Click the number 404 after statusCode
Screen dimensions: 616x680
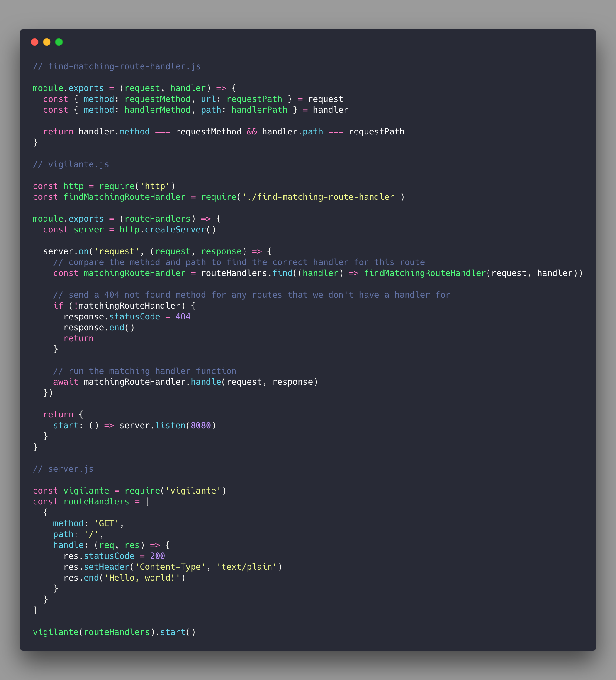183,317
